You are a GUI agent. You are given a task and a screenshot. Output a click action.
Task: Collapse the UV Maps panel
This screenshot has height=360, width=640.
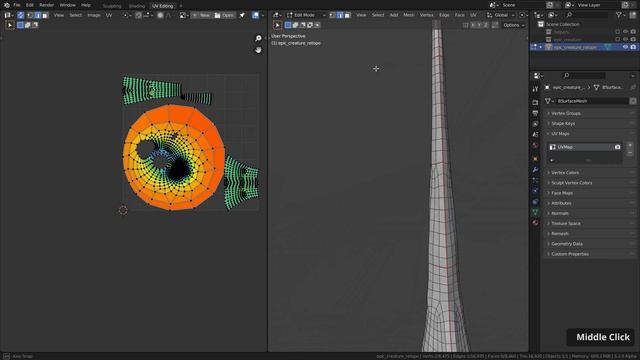pyautogui.click(x=589, y=134)
